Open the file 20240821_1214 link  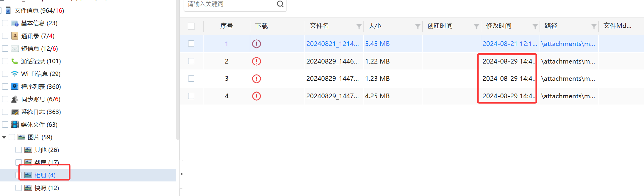332,44
